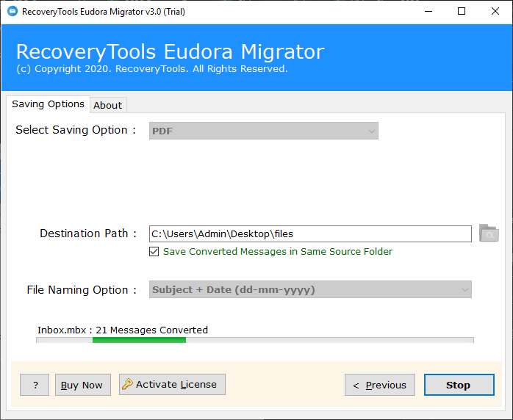Image resolution: width=513 pixels, height=420 pixels.
Task: Click the Eudora Migrator app icon in title bar
Action: click(x=12, y=12)
